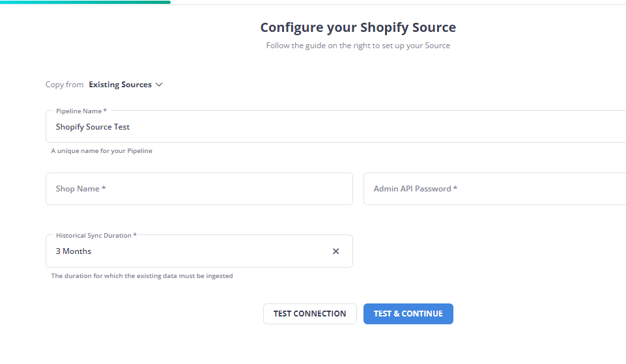Screen dimensions: 626x364
Task: Click the 'Copy from' label
Action: [x=64, y=85]
